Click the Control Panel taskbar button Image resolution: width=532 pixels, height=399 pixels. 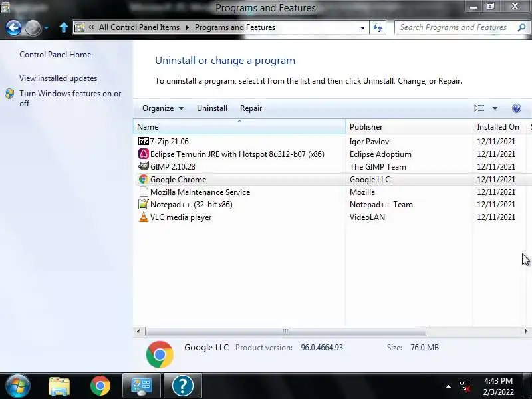coord(142,386)
